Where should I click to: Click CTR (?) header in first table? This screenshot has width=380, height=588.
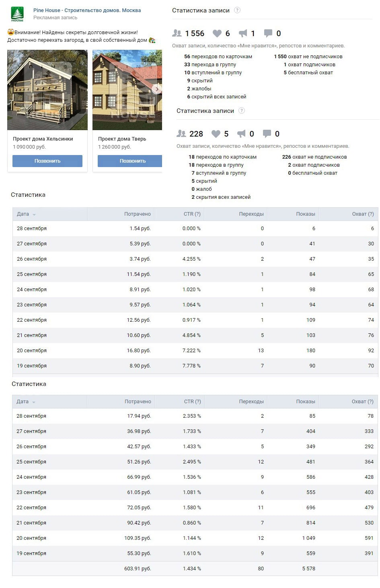coord(192,214)
